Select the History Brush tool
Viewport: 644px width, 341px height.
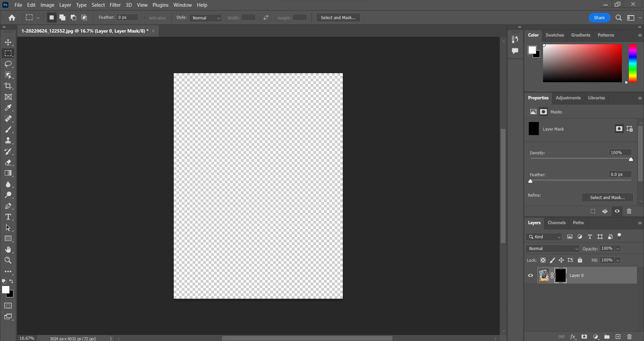click(8, 151)
